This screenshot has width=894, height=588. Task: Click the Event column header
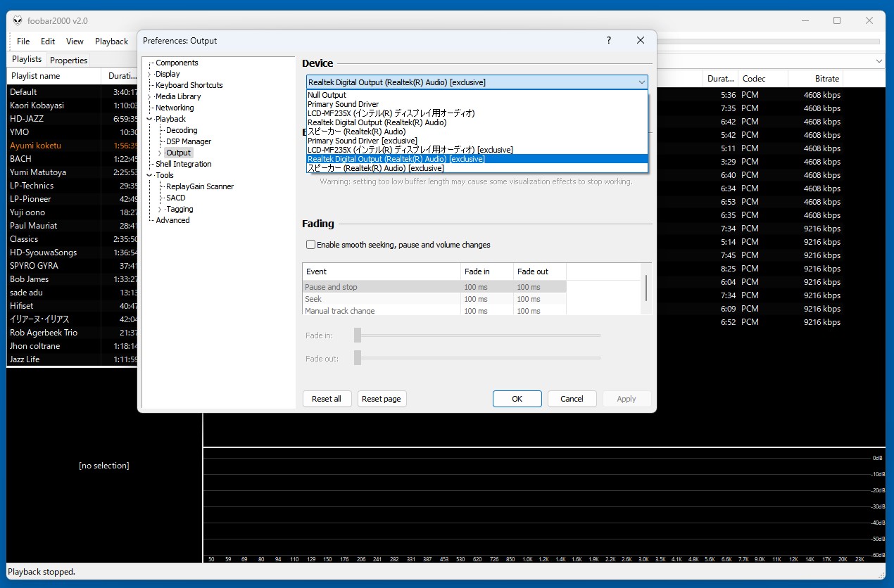pos(382,271)
